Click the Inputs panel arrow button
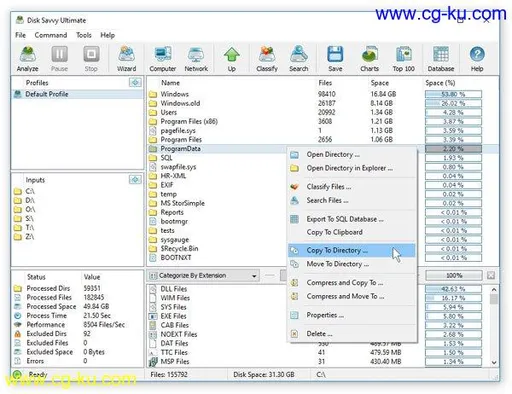Image resolution: width=512 pixels, height=394 pixels. [135, 180]
